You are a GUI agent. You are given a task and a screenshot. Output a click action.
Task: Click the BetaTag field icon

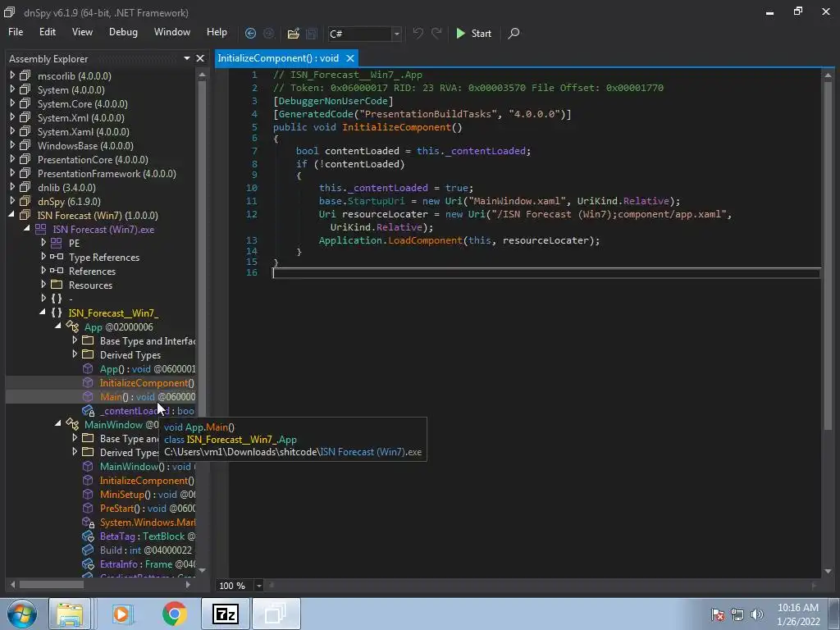(x=88, y=536)
